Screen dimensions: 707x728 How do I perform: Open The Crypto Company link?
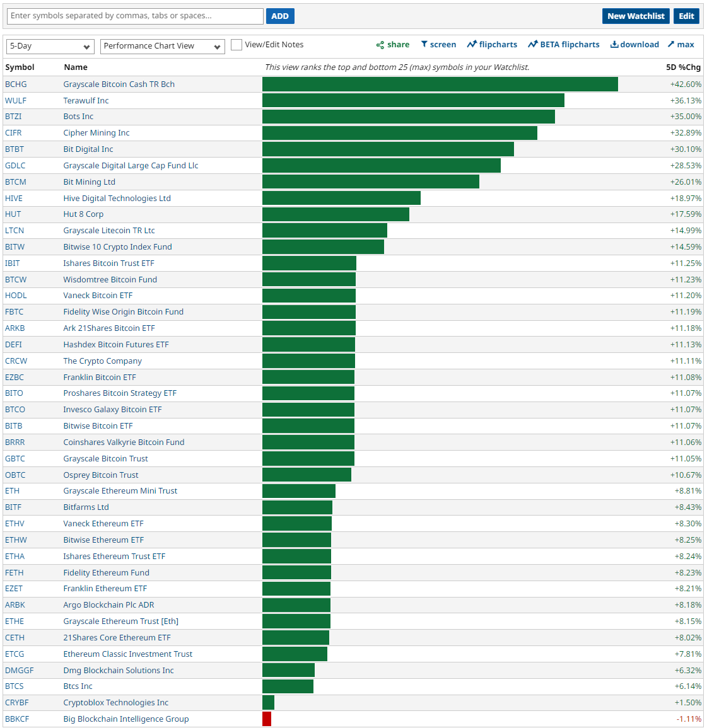point(103,361)
